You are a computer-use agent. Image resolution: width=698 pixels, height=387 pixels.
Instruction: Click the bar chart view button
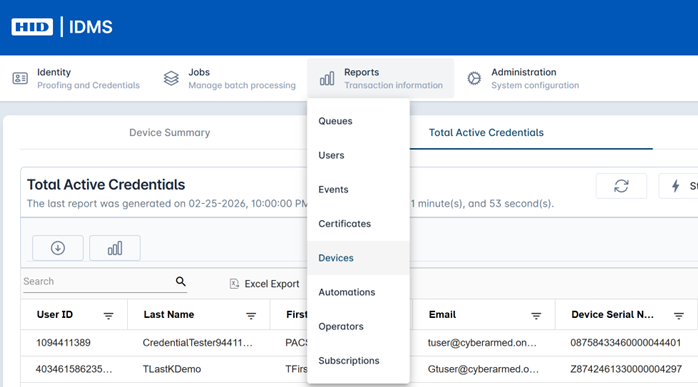pyautogui.click(x=115, y=248)
